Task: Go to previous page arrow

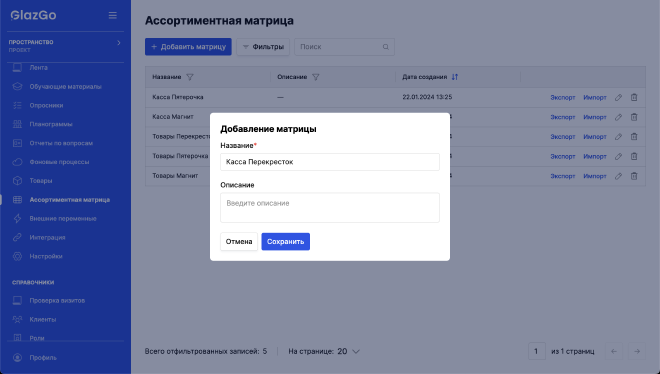Action: click(x=614, y=351)
